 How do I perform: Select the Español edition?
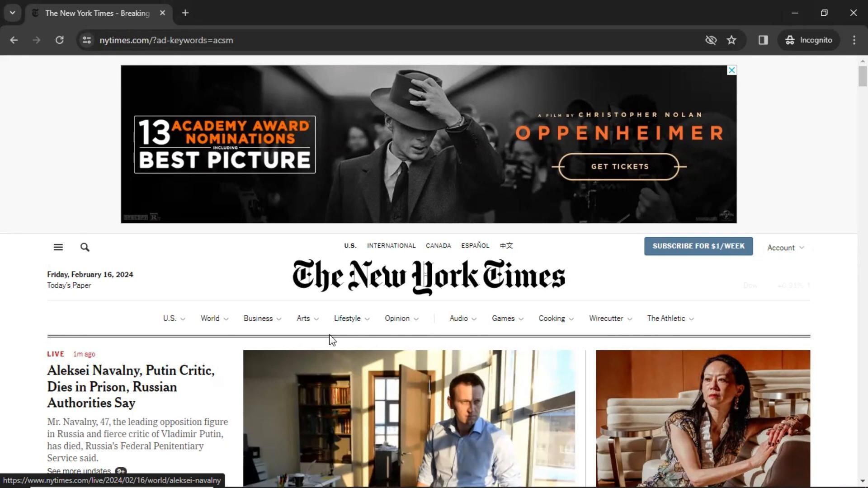pyautogui.click(x=475, y=246)
